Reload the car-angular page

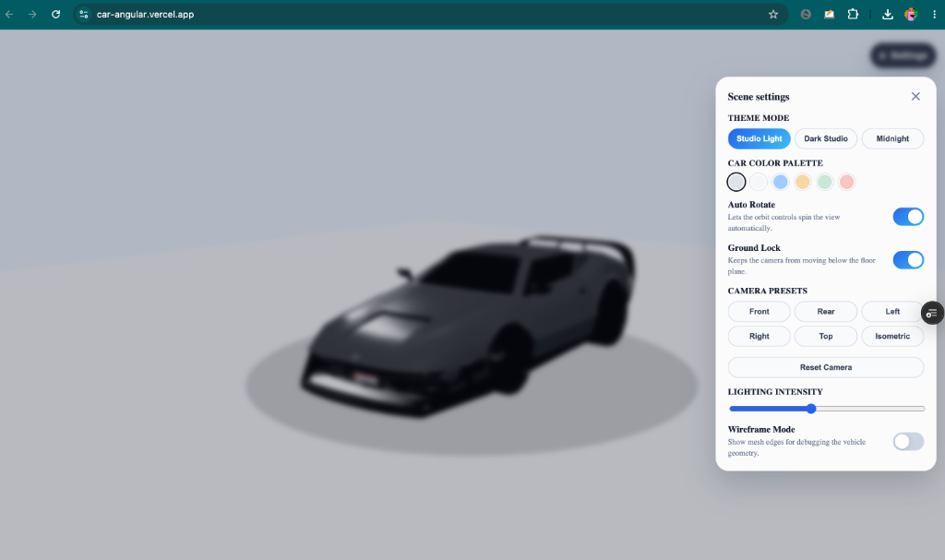click(56, 15)
